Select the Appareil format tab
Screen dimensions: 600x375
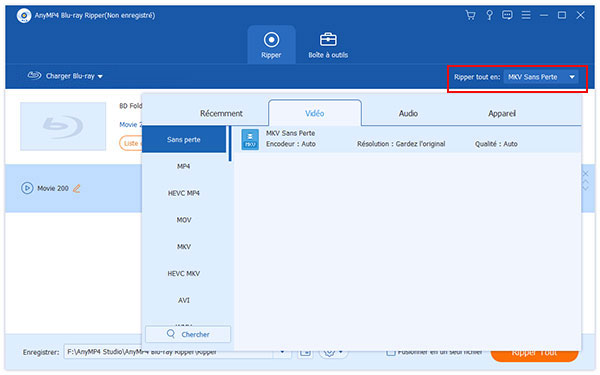point(502,113)
